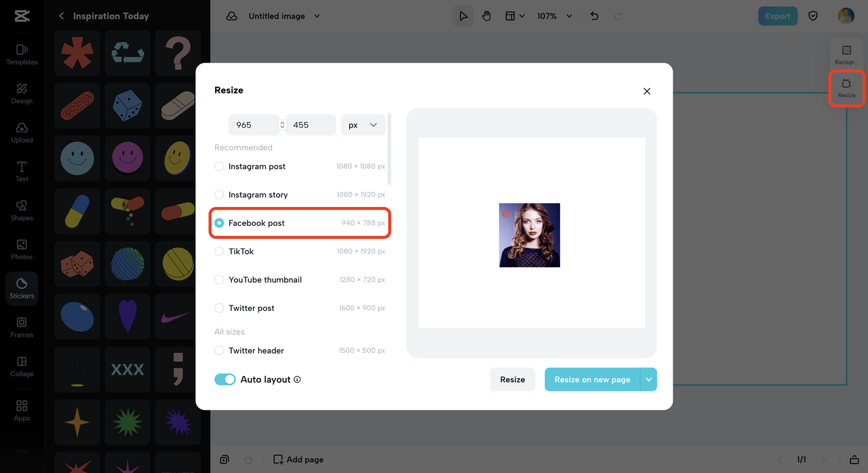This screenshot has height=473, width=868.
Task: Select the Facebook post size option
Action: (x=300, y=223)
